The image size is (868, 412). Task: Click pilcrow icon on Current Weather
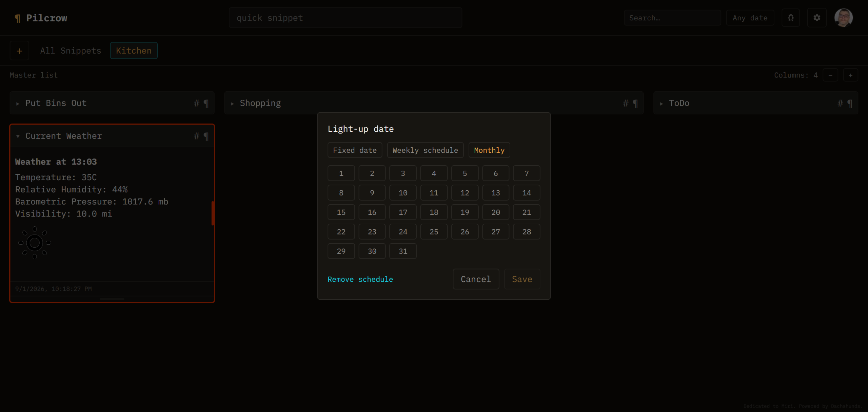[x=206, y=136]
